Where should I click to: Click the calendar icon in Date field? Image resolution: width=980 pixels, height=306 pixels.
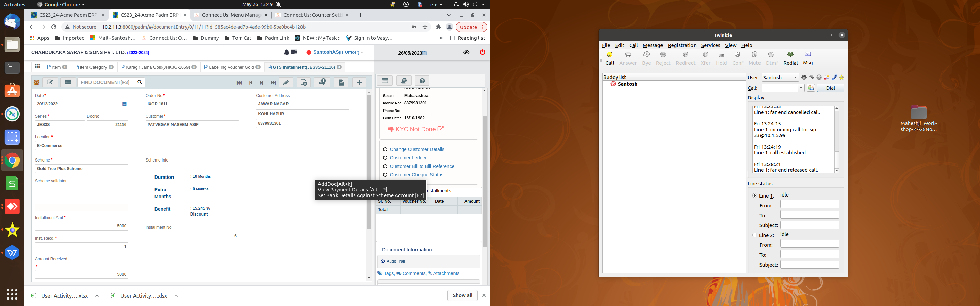point(125,104)
